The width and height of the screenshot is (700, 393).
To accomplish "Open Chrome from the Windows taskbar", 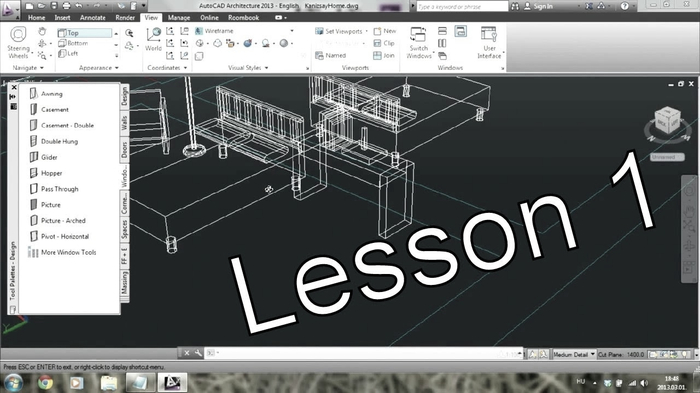I will [45, 383].
